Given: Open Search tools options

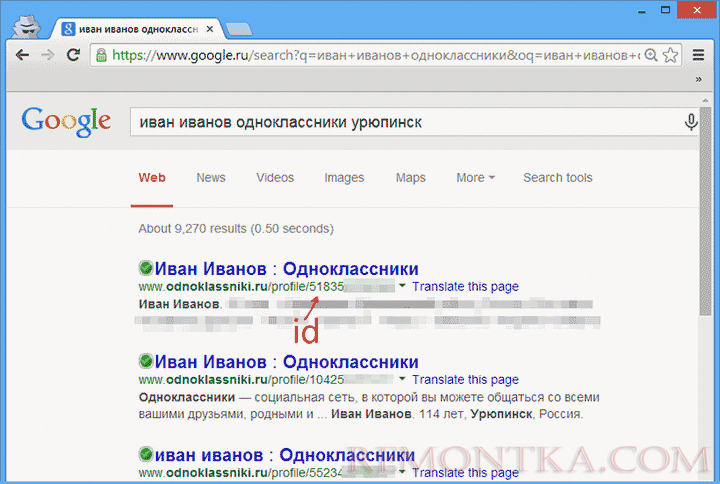Looking at the screenshot, I should click(x=557, y=178).
